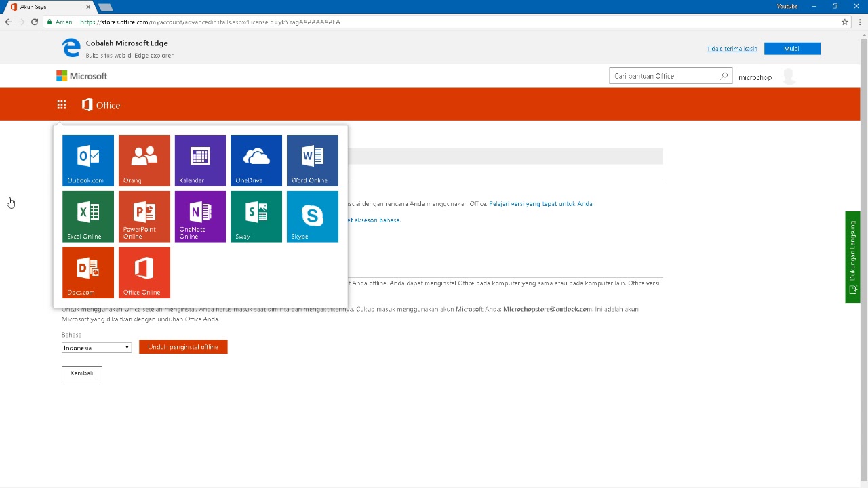Toggle the app launcher grid icon

tap(62, 104)
